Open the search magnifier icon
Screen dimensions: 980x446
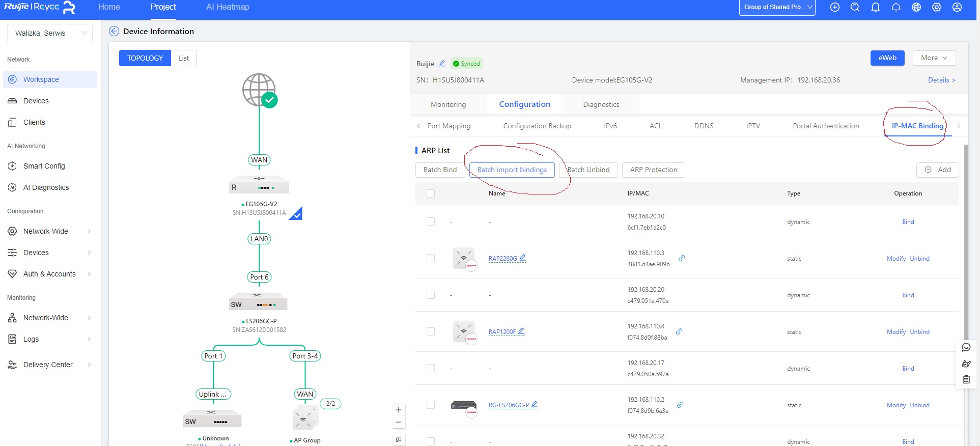click(855, 7)
